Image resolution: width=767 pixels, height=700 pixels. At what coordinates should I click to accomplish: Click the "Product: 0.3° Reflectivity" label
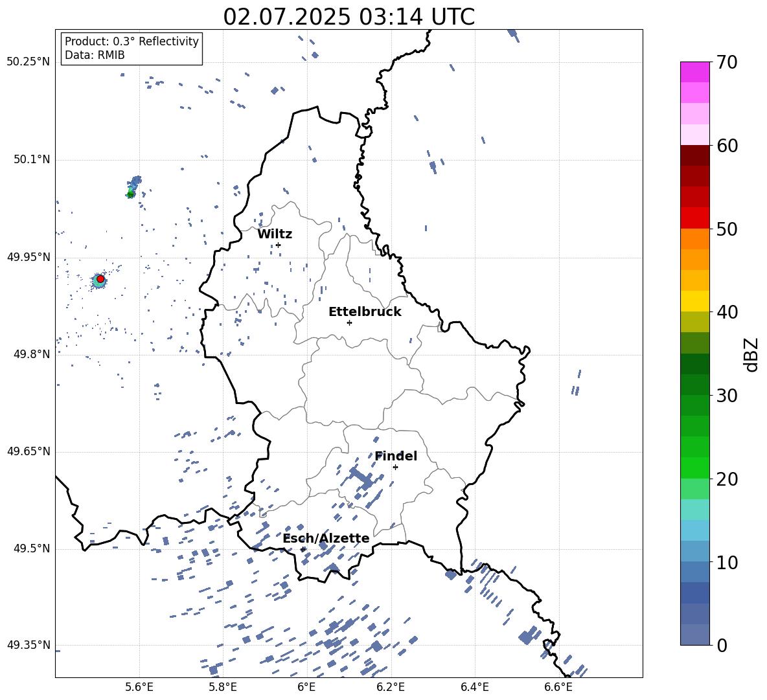tap(132, 41)
